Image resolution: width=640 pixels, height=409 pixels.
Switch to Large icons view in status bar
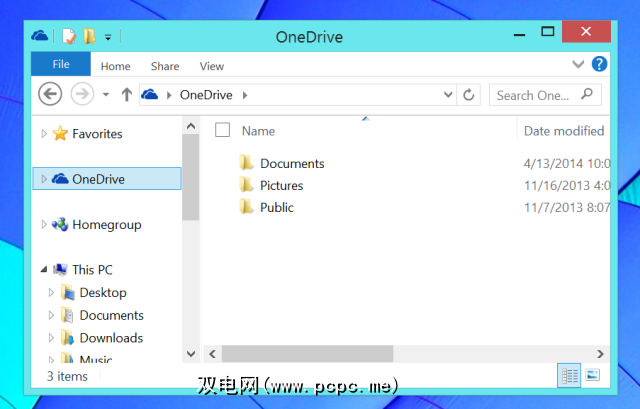[x=592, y=375]
